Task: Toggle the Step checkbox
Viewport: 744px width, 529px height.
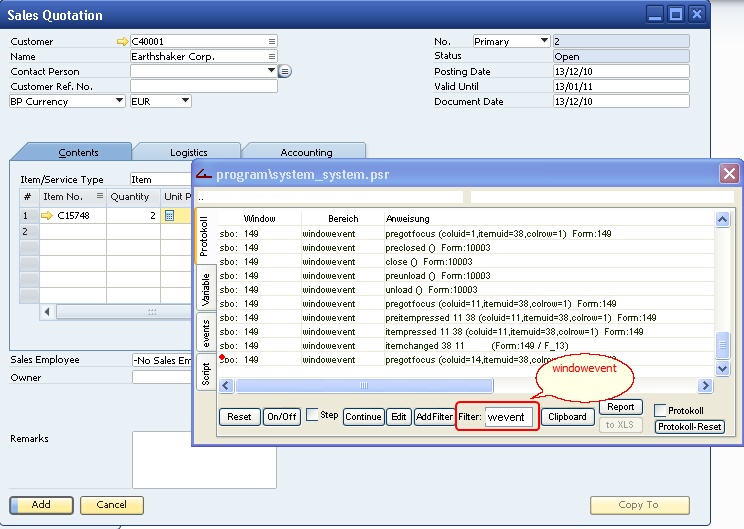Action: [x=312, y=415]
